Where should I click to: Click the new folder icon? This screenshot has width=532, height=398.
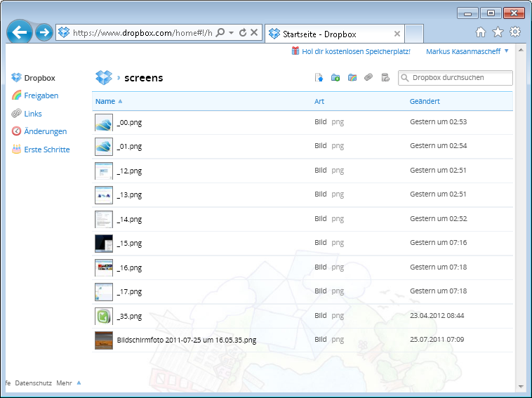tap(335, 78)
